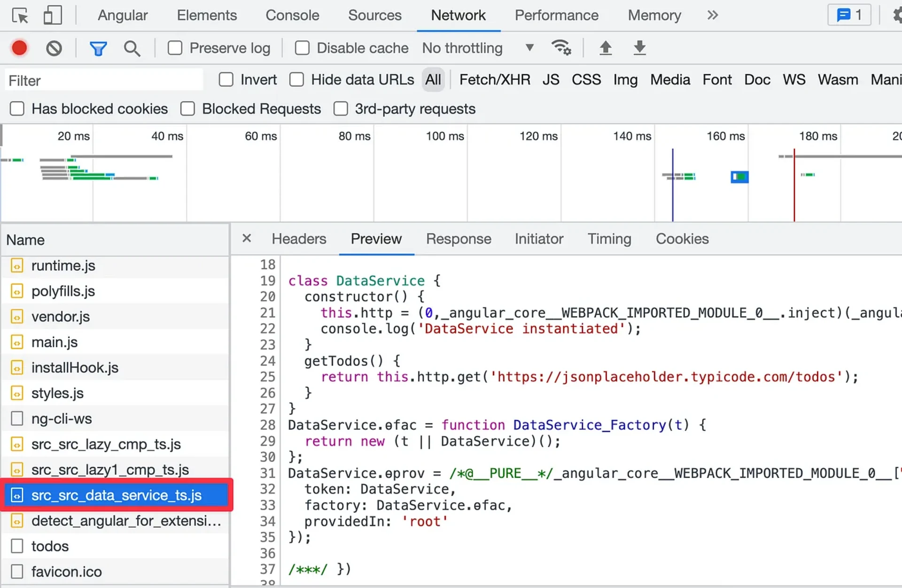Select the todos request
Screen dimensions: 902x588
pyautogui.click(x=50, y=546)
